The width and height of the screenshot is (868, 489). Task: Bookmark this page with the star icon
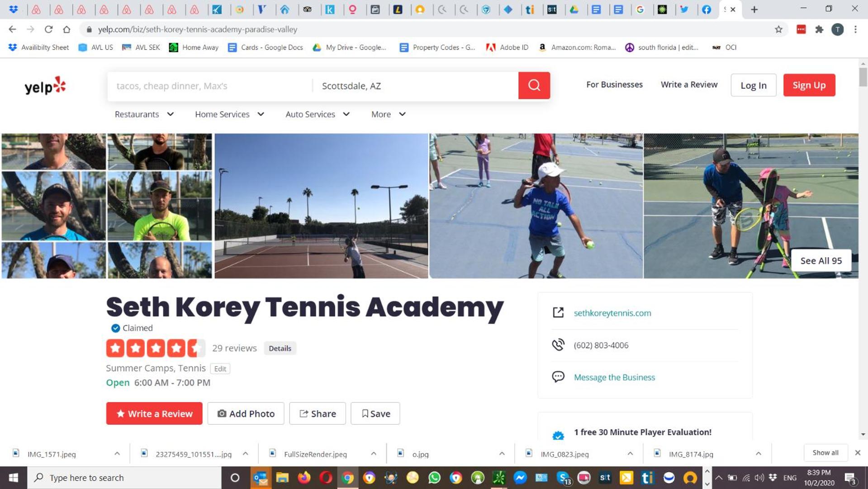click(x=778, y=29)
